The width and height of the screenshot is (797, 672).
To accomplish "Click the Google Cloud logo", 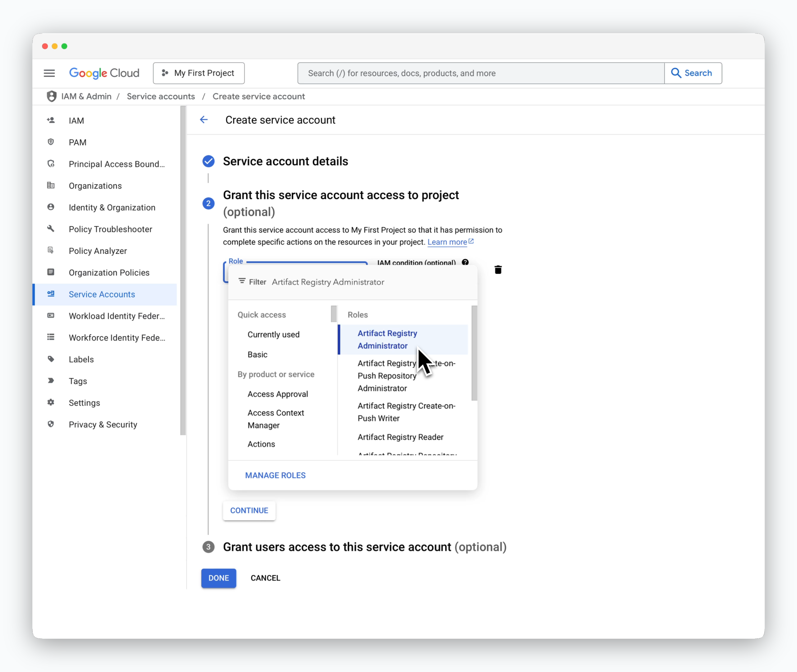I will coord(104,73).
